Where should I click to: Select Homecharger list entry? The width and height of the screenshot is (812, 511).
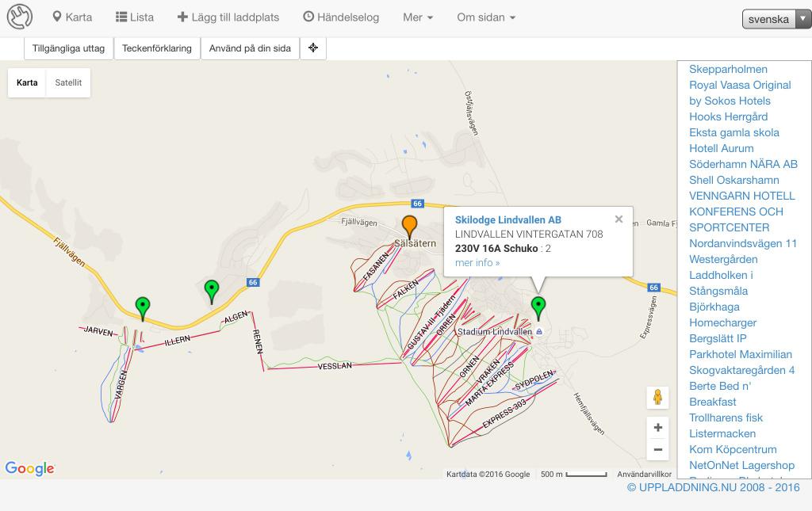pyautogui.click(x=722, y=322)
